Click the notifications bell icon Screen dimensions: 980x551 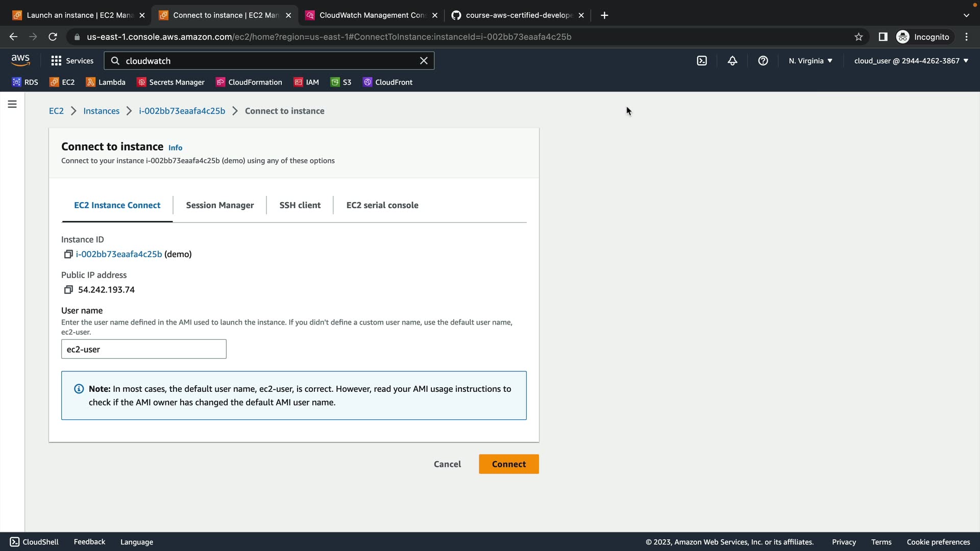pos(732,61)
